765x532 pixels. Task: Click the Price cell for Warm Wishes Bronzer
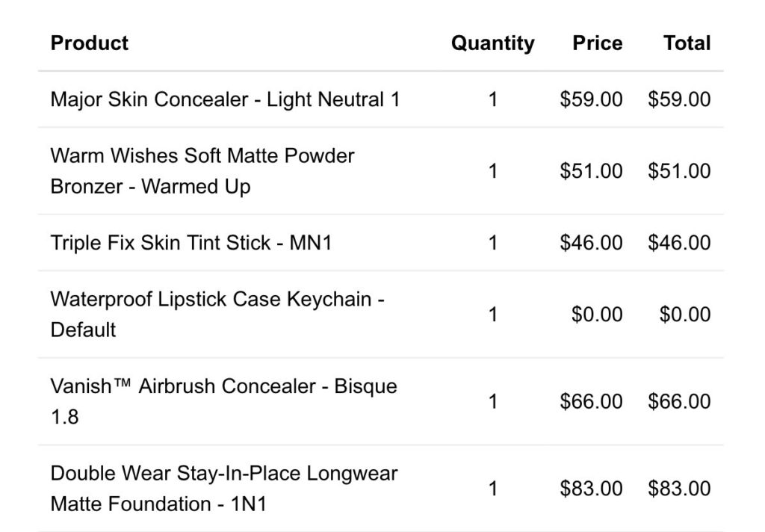[591, 171]
